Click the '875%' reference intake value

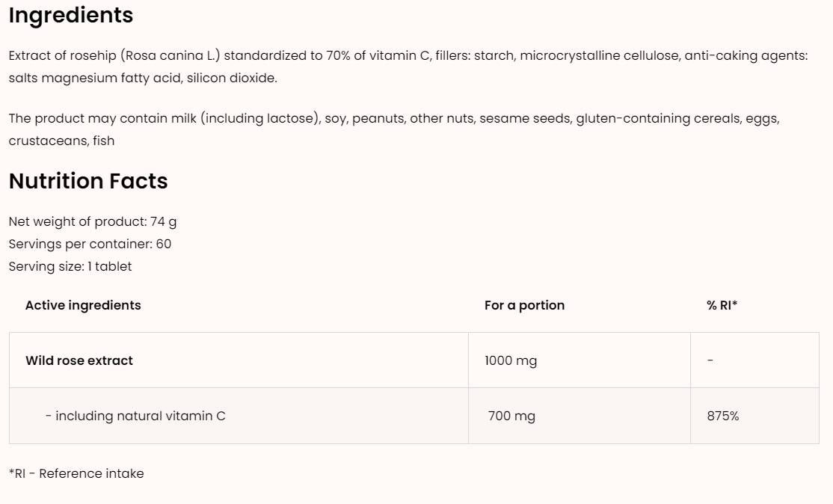[x=722, y=416]
